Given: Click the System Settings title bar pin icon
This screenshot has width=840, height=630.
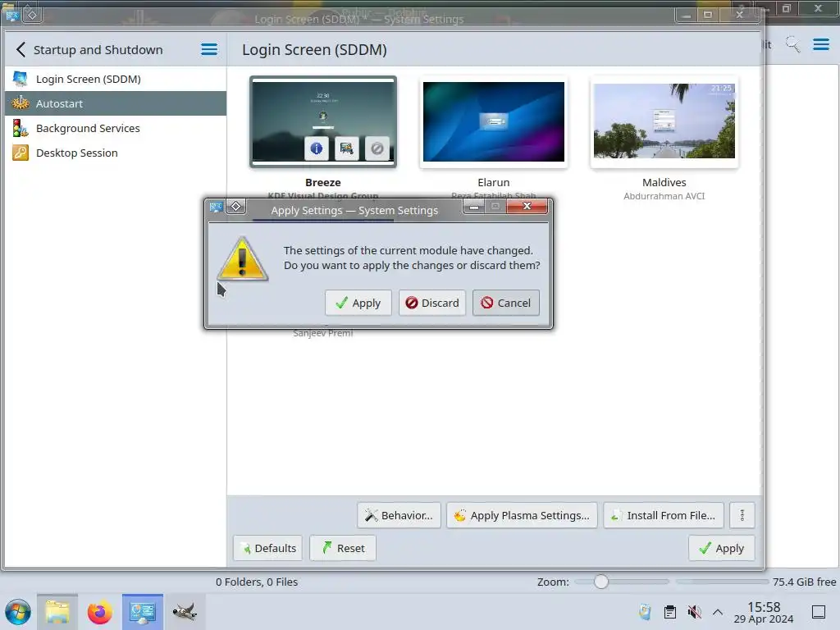Looking at the screenshot, I should (32, 15).
